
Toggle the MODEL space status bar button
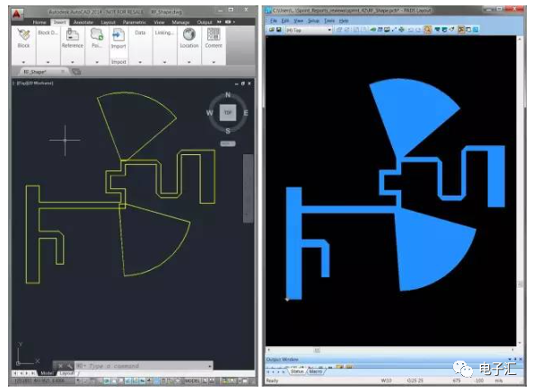coord(191,381)
